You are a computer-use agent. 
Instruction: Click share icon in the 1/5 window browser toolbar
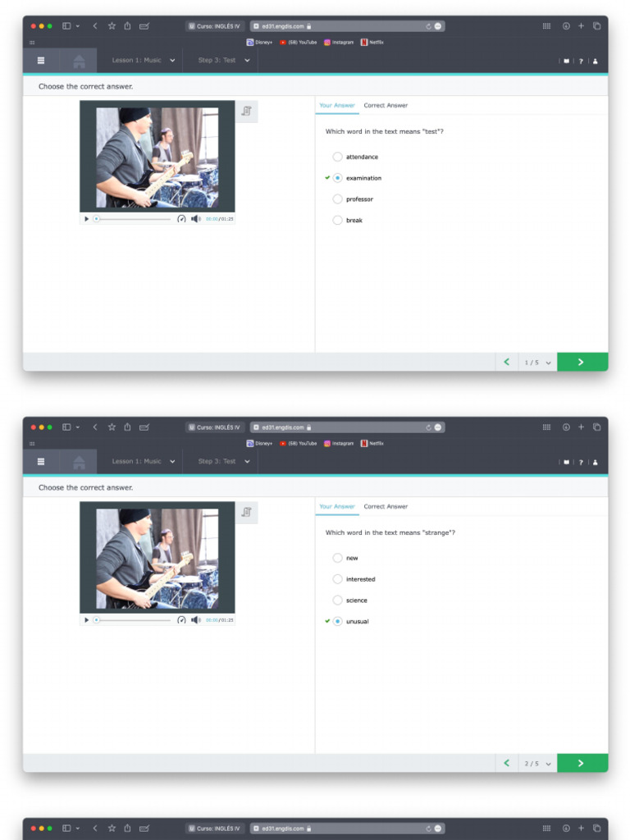tap(127, 25)
